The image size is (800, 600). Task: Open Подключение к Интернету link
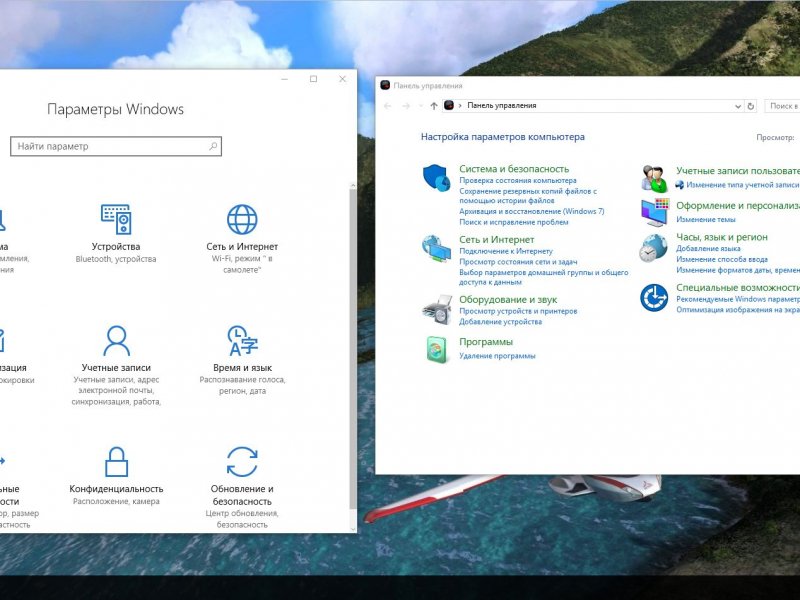(x=506, y=251)
